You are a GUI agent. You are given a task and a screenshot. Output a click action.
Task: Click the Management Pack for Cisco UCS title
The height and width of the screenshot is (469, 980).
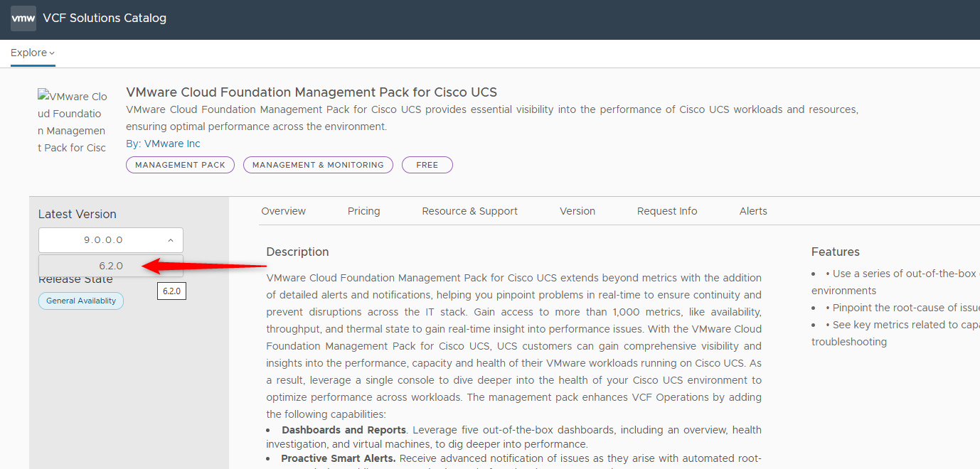311,92
